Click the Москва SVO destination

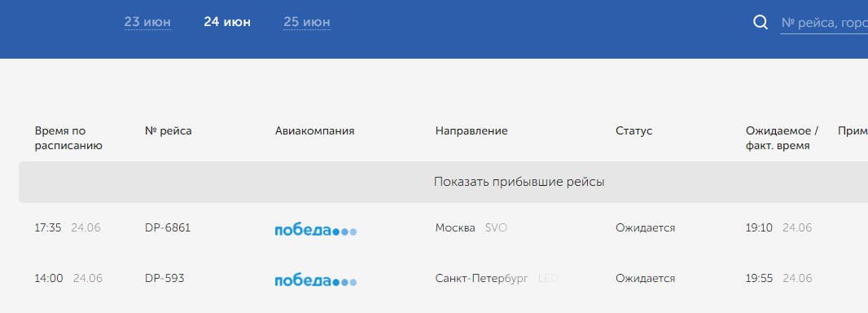pos(471,227)
